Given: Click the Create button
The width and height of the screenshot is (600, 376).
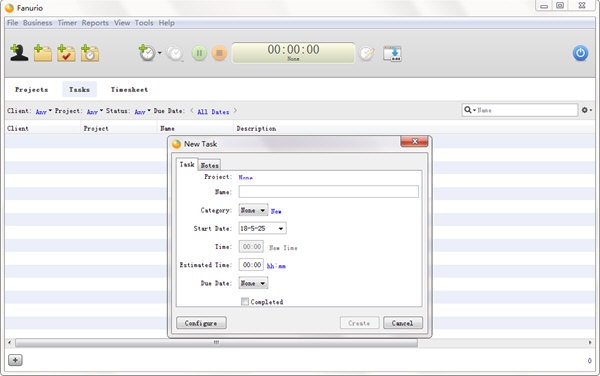Looking at the screenshot, I should (359, 323).
